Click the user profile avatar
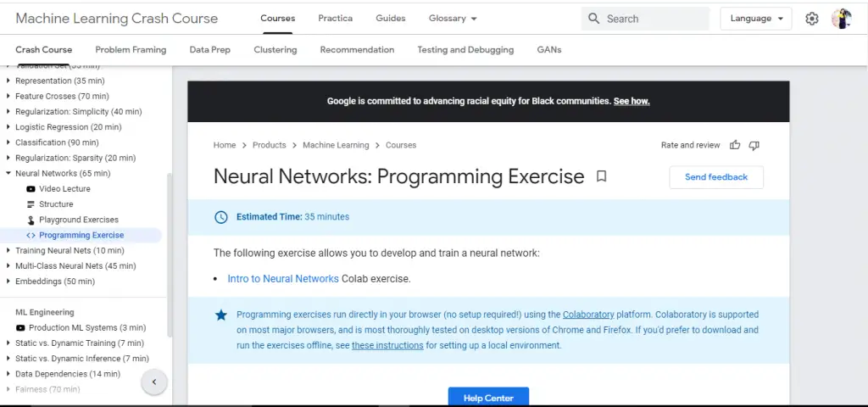 (841, 19)
